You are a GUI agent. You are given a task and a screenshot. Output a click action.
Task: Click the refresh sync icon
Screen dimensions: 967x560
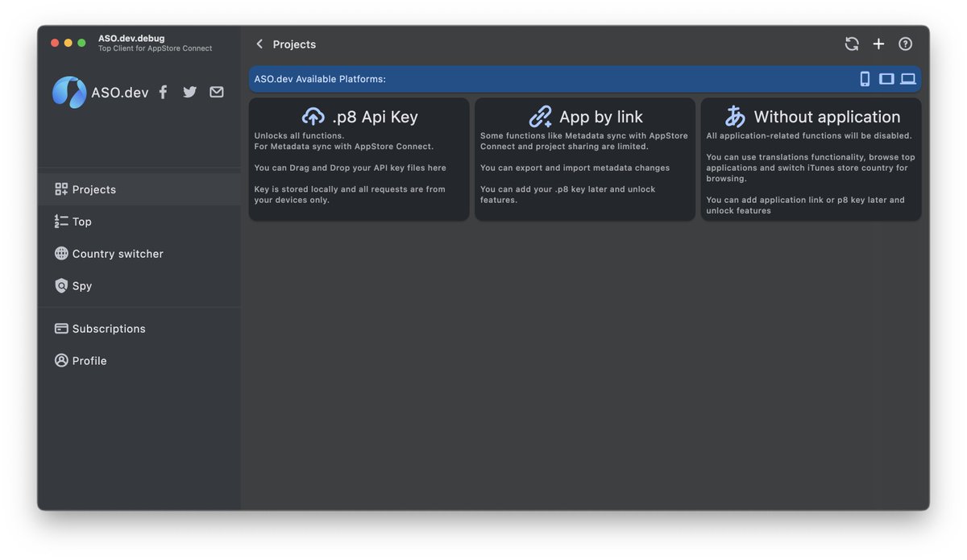click(852, 44)
